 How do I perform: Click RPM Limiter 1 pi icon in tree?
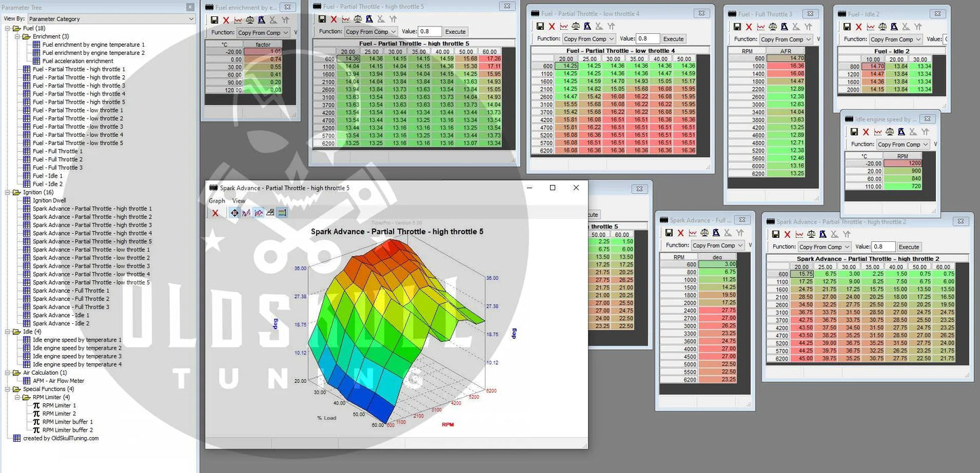tap(37, 405)
